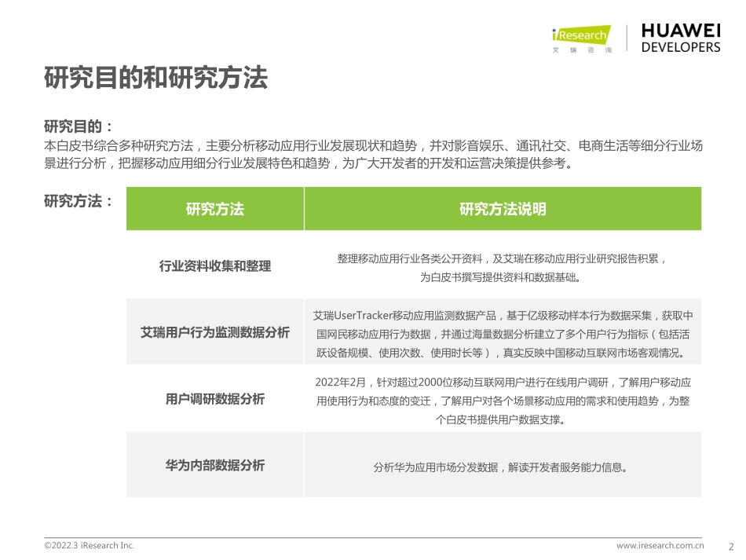Image resolution: width=746 pixels, height=560 pixels.
Task: Expand the 研究方法 section
Action: 79,201
